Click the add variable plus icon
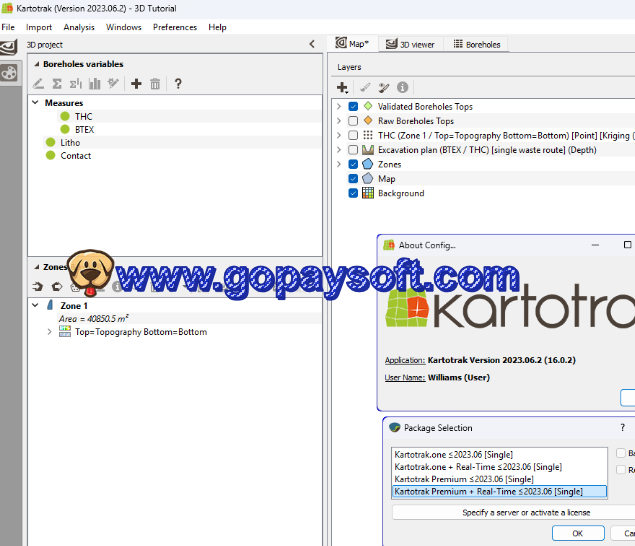This screenshot has width=635, height=546. [137, 84]
